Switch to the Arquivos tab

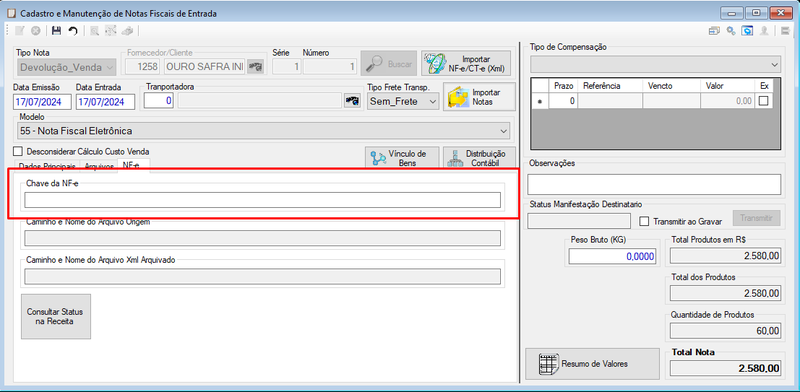[99, 166]
